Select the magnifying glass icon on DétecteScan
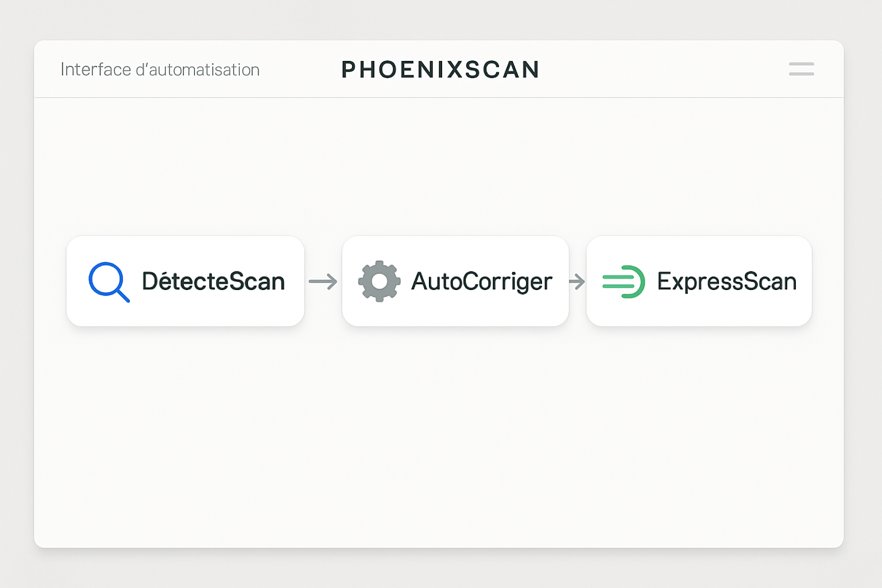Screen dimensions: 882x588 click(109, 281)
